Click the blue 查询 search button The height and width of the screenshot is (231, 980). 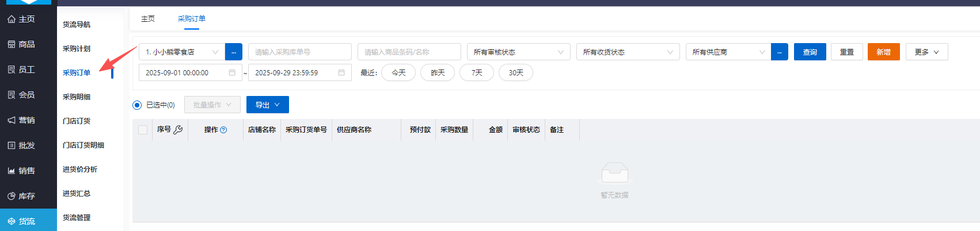coord(810,52)
